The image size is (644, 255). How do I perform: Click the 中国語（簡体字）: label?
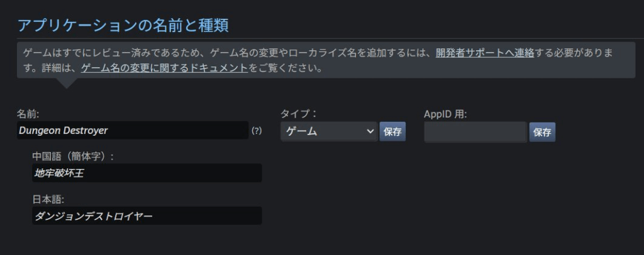[x=73, y=156]
